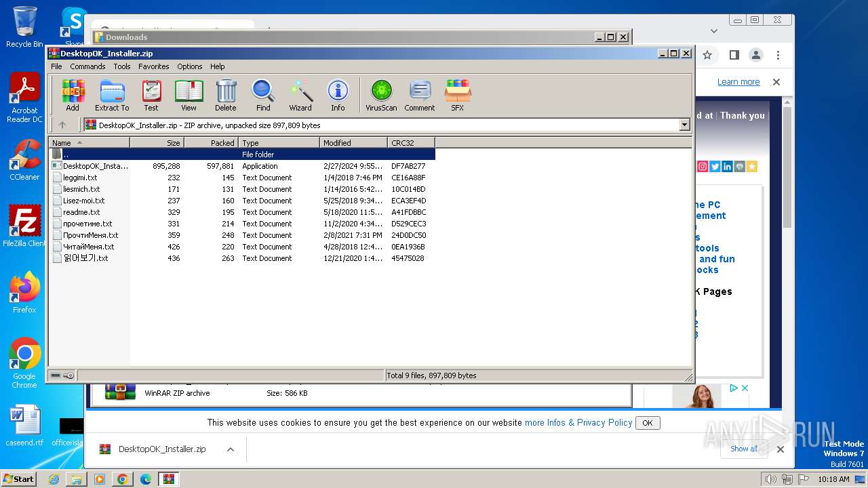Select the Korean-named .txt file

(242, 258)
